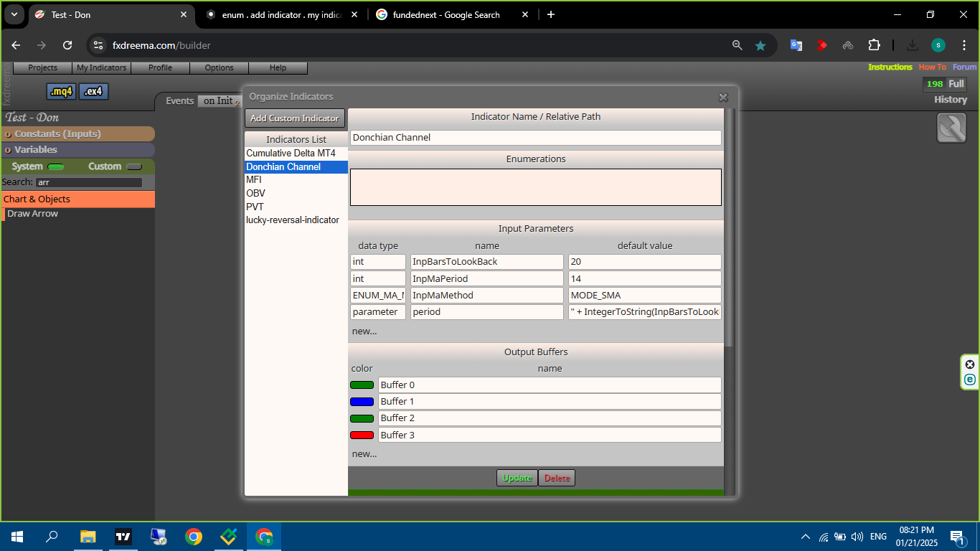Toggle the System blocks switch

[56, 166]
